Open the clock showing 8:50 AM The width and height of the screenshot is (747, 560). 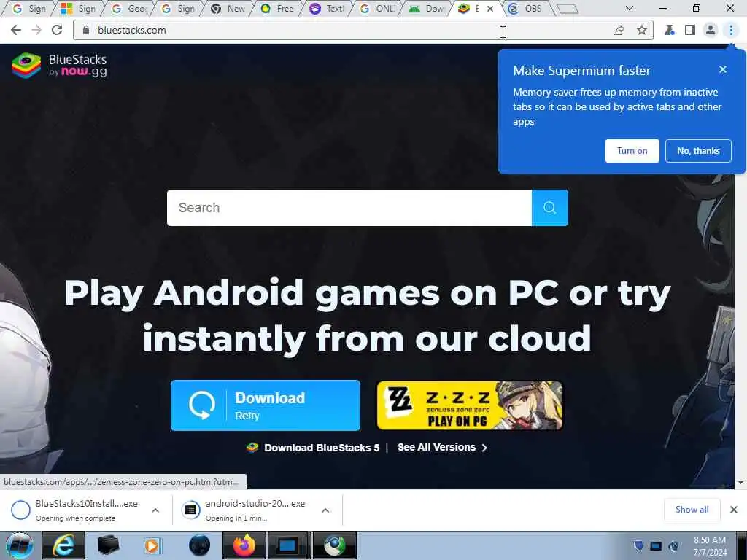coord(710,545)
